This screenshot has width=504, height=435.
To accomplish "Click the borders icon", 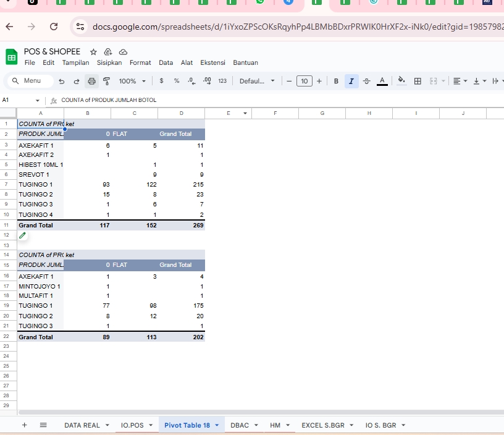I will [x=417, y=80].
